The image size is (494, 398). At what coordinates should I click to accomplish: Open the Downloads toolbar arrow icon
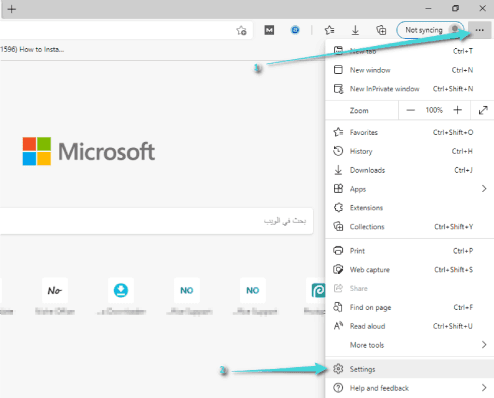(355, 30)
